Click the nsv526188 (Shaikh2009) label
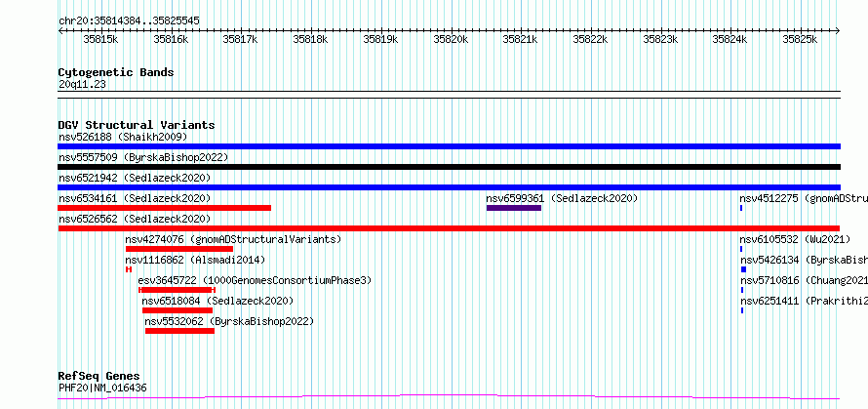This screenshot has height=409, width=868. 123,137
